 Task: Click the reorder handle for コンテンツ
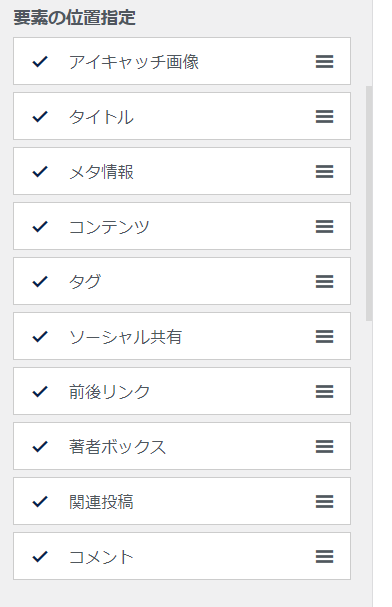(x=324, y=226)
